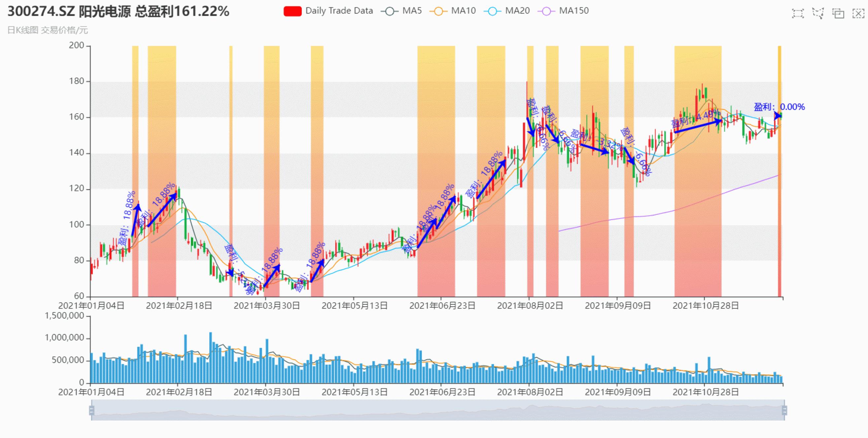Toggle the keep-selections brush mode icon
868x438 pixels.
point(838,14)
